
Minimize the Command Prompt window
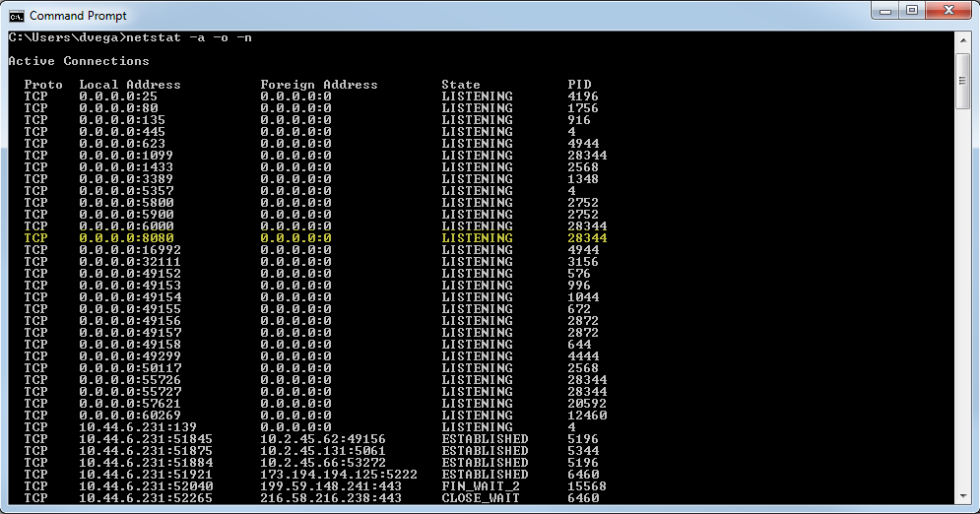coord(885,11)
